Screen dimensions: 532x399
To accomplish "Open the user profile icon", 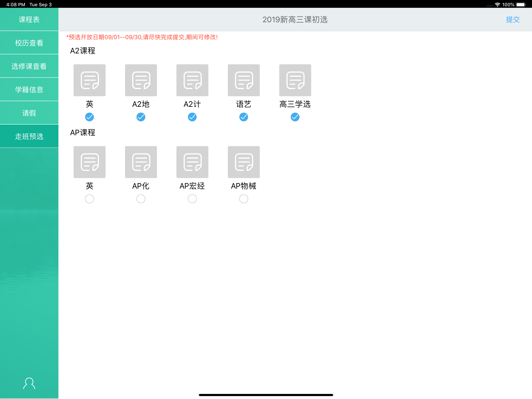I will coord(29,383).
